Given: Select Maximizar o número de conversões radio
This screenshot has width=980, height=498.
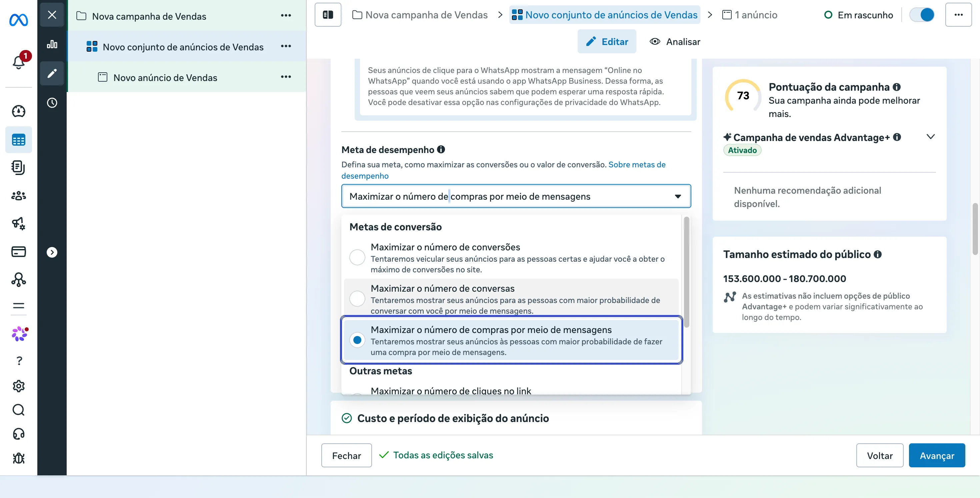Looking at the screenshot, I should click(x=357, y=258).
